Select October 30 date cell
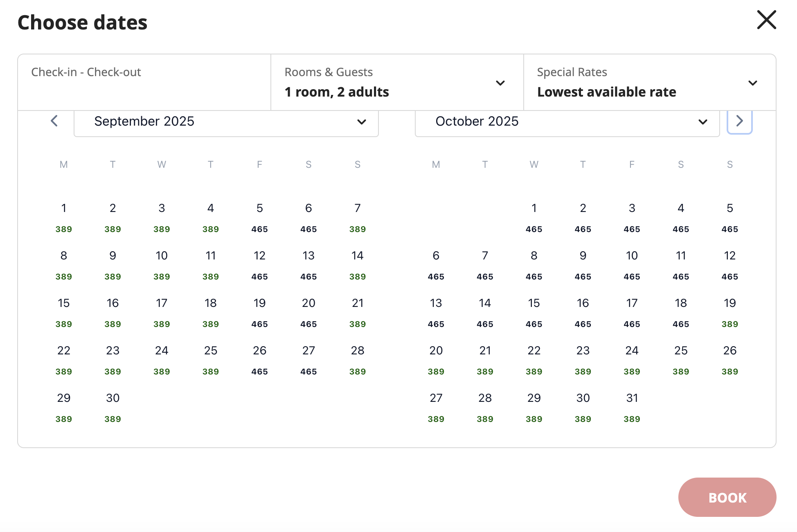Viewport: 797px width, 532px height. 583,408
